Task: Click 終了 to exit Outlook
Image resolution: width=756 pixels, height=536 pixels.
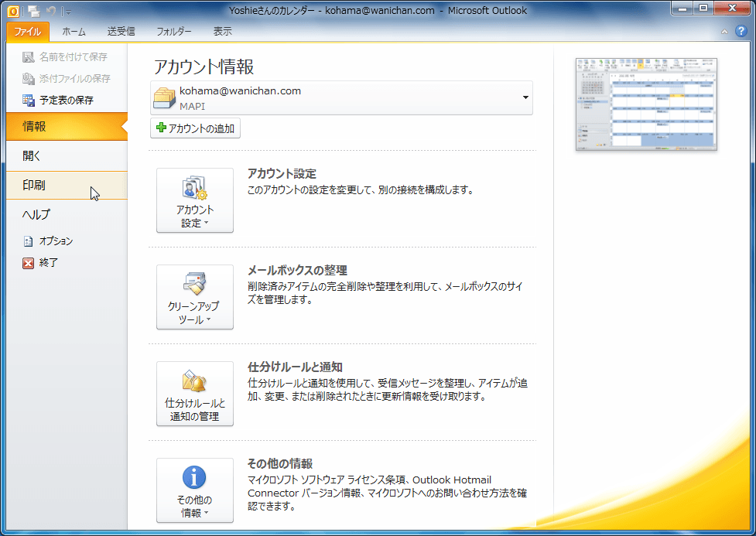Action: 67,263
